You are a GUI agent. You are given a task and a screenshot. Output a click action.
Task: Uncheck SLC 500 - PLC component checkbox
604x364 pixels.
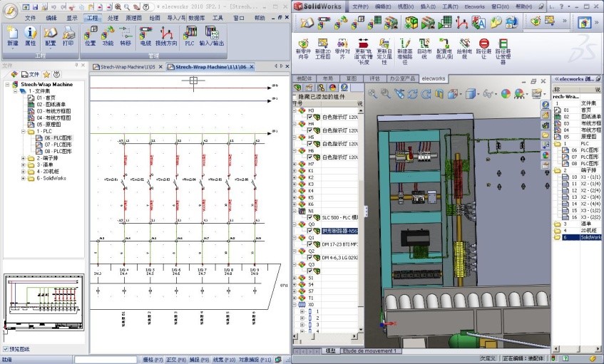[x=309, y=218]
